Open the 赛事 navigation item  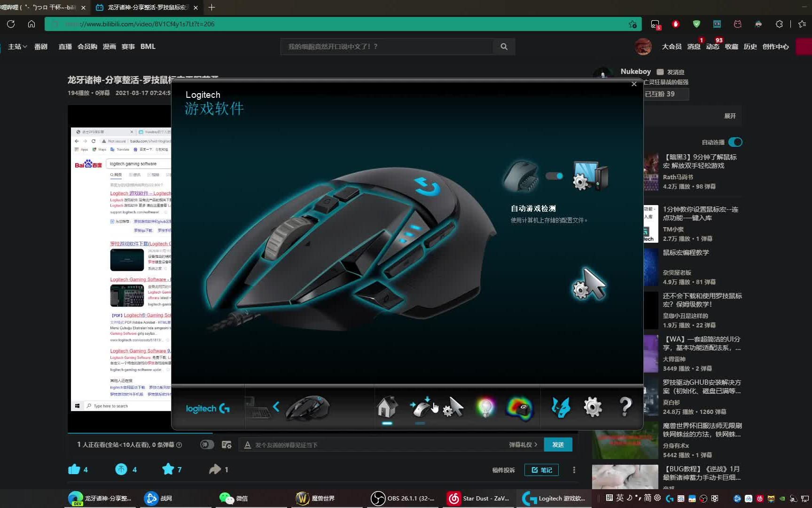coord(128,47)
